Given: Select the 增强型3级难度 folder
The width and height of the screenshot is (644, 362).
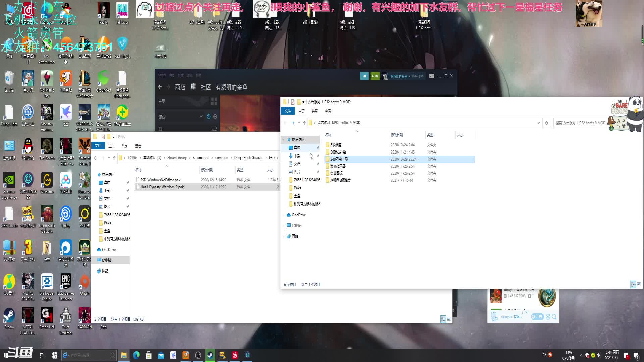Looking at the screenshot, I should click(400, 180).
